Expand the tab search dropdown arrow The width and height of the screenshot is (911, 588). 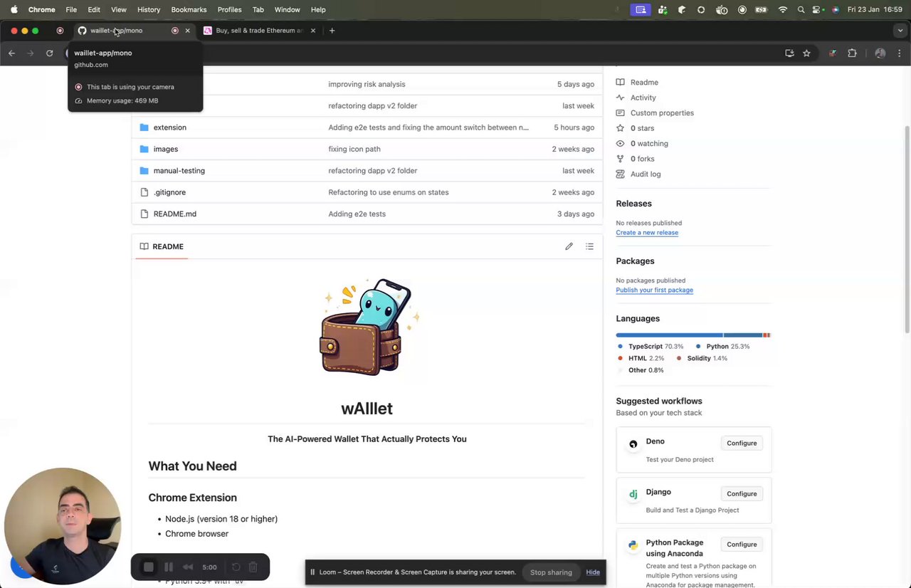[900, 31]
